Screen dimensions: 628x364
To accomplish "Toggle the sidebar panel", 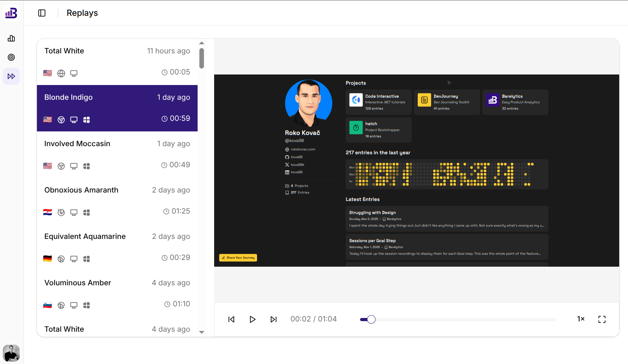I will coord(42,13).
